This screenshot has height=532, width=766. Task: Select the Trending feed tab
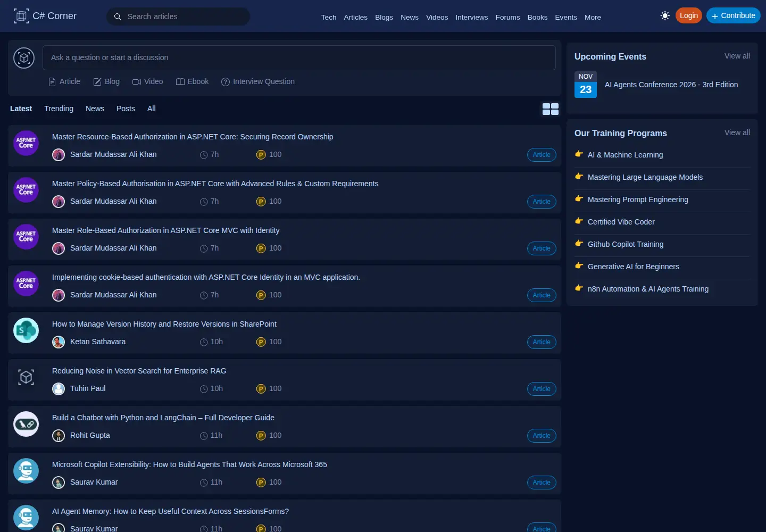(59, 109)
